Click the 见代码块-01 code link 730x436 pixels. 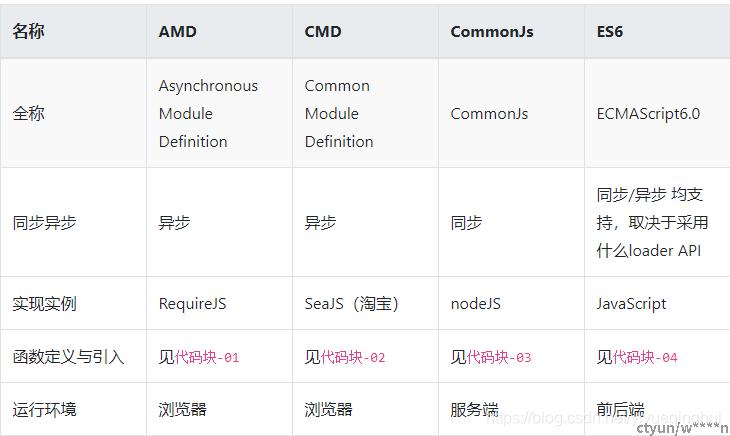(199, 357)
